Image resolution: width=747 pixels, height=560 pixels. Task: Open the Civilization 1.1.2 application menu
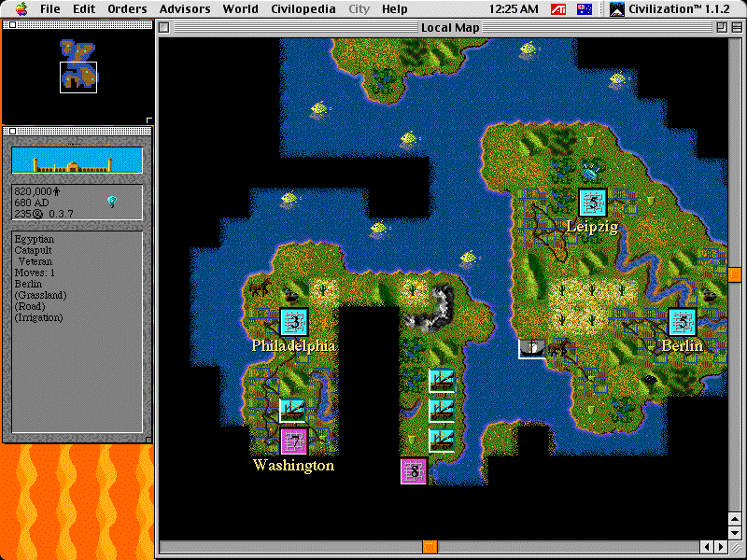669,9
